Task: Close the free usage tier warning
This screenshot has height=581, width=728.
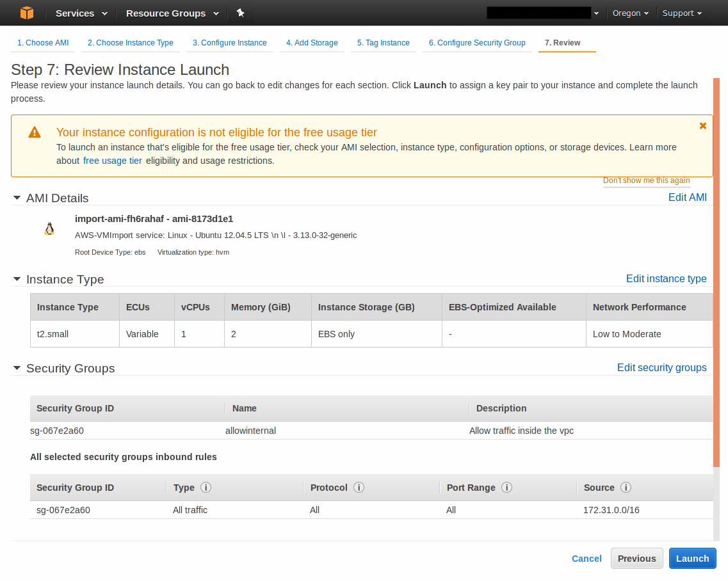Action: click(x=702, y=126)
